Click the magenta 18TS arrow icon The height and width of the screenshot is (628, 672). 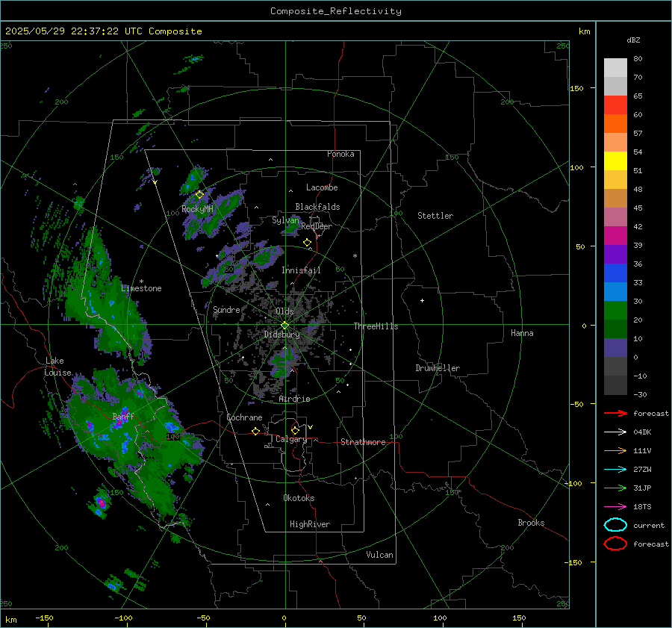pyautogui.click(x=615, y=507)
